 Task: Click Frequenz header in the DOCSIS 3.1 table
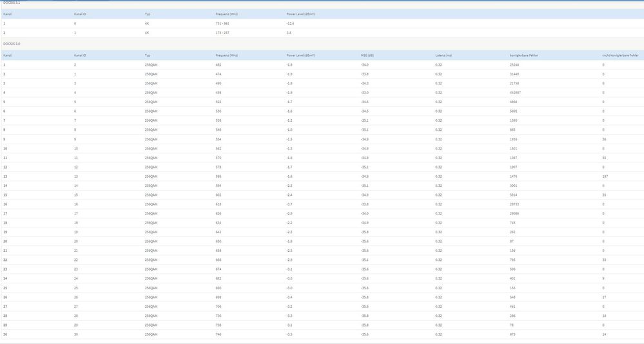[227, 14]
